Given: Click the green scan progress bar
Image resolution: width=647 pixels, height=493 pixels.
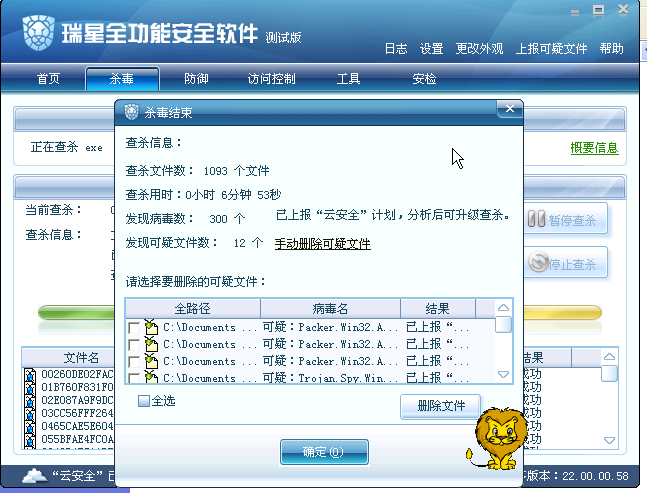Looking at the screenshot, I should click(77, 312).
